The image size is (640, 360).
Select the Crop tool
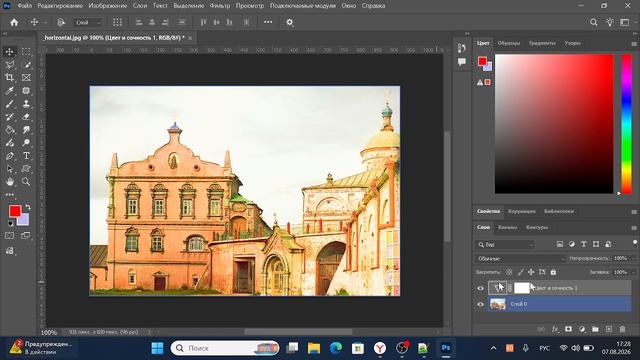click(9, 78)
